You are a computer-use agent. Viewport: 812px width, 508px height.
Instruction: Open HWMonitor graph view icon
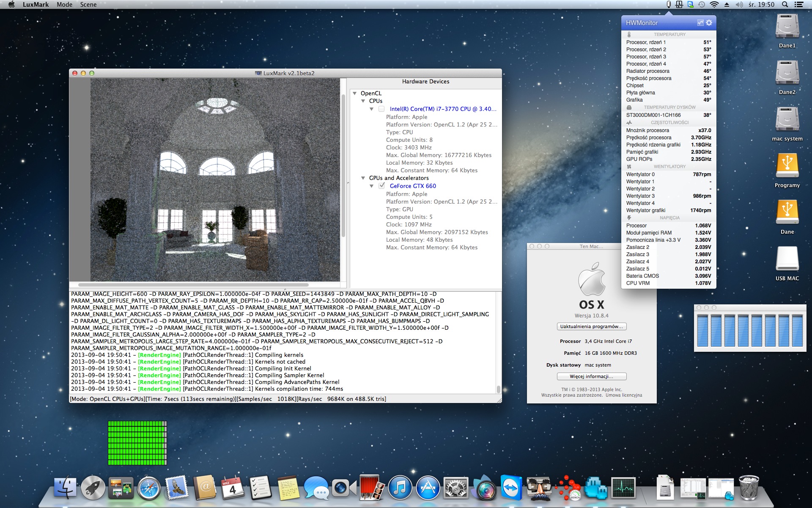[700, 23]
